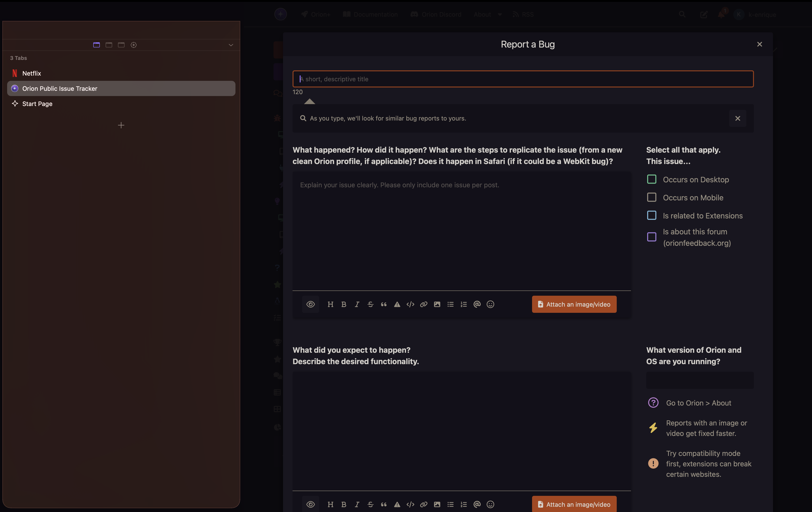
Task: Dismiss the similar bug reports search box
Action: click(x=738, y=118)
